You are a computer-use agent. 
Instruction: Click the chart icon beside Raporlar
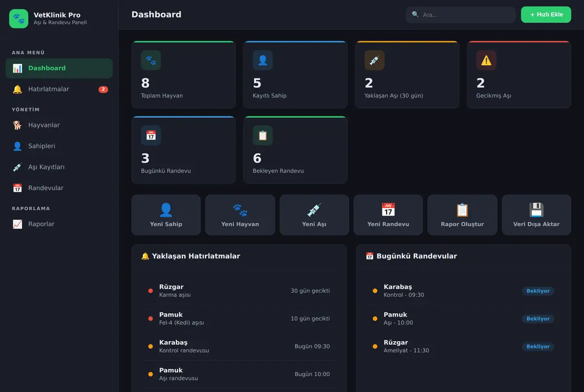(18, 224)
